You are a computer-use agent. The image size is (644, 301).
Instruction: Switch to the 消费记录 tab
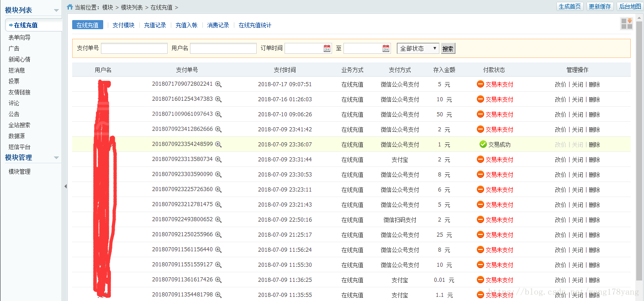pyautogui.click(x=218, y=26)
